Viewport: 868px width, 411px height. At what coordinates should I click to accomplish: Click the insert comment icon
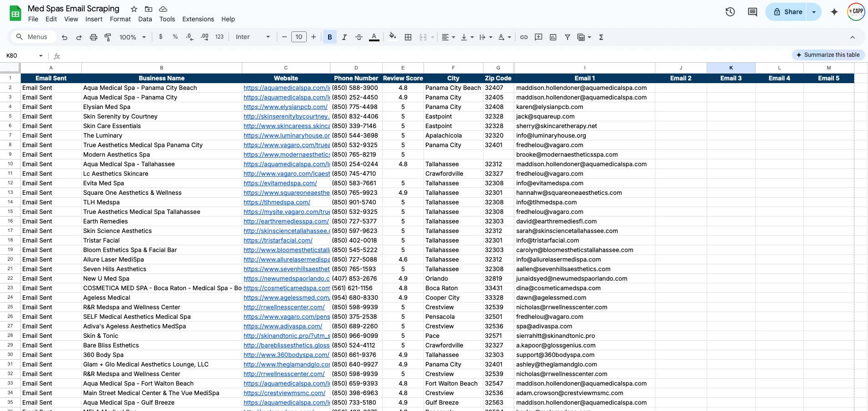click(539, 37)
